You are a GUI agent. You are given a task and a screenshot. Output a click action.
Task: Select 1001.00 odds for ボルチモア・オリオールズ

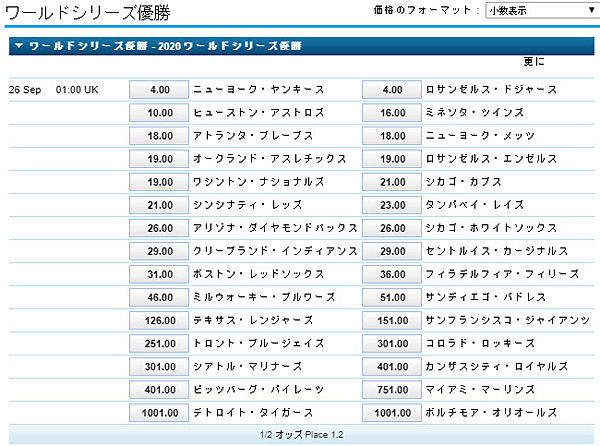click(x=392, y=413)
